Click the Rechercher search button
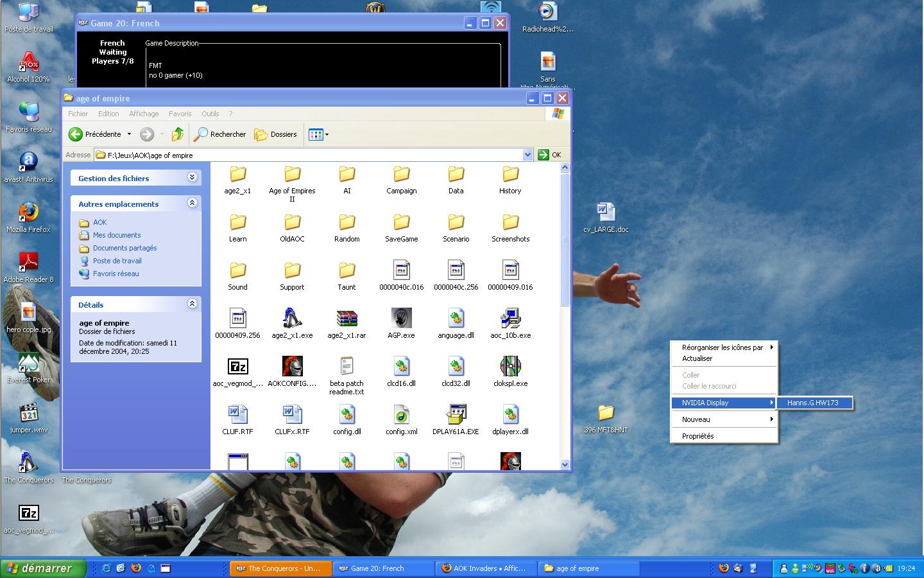 click(220, 134)
